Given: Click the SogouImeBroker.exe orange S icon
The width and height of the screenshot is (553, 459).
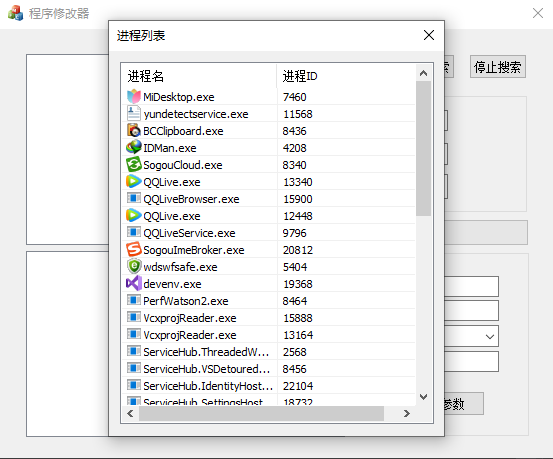Looking at the screenshot, I should pyautogui.click(x=134, y=249).
